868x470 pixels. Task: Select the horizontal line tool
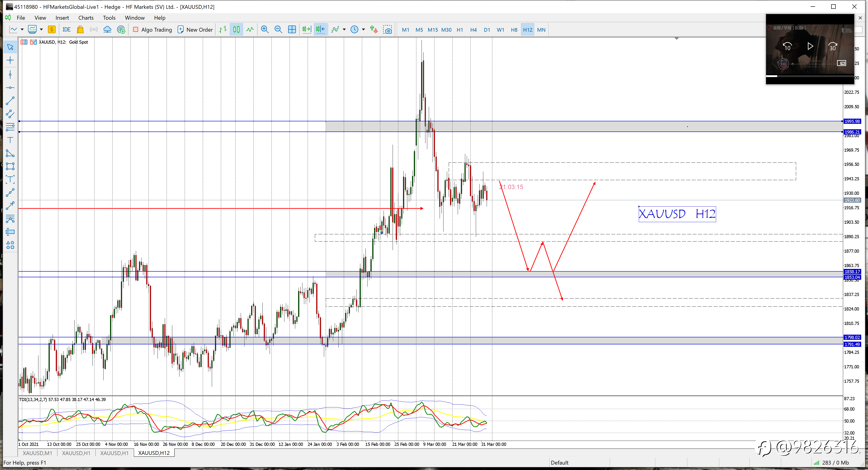pos(10,88)
